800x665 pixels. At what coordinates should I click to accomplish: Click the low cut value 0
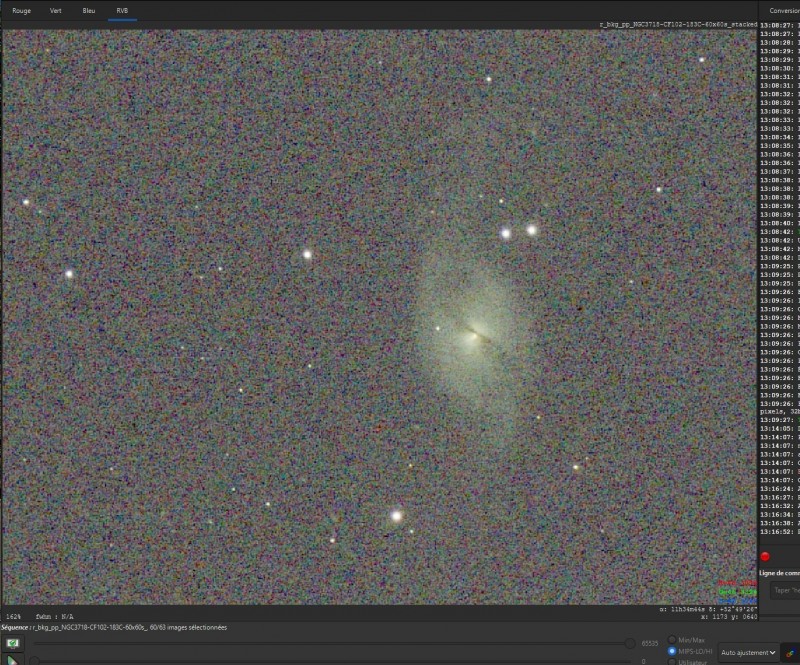coord(643,661)
